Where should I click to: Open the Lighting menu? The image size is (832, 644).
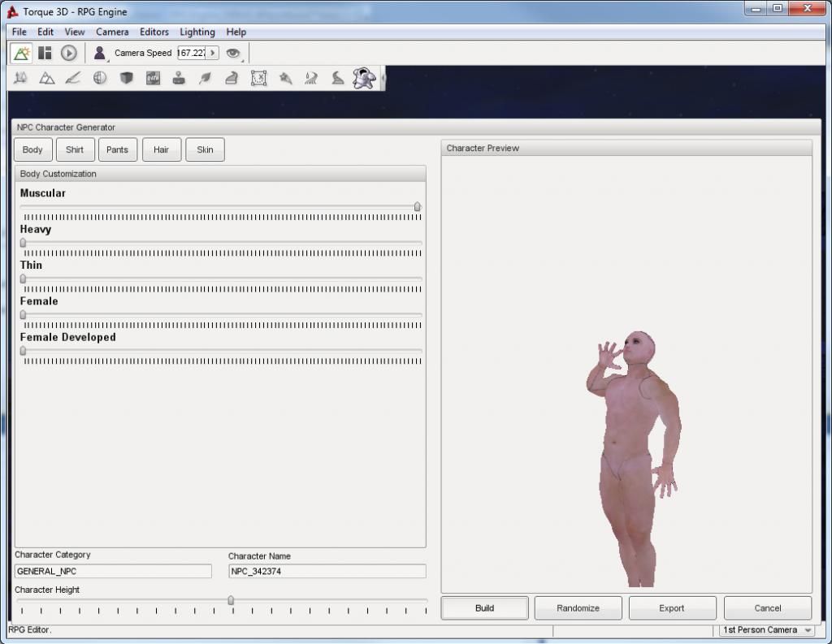(197, 32)
